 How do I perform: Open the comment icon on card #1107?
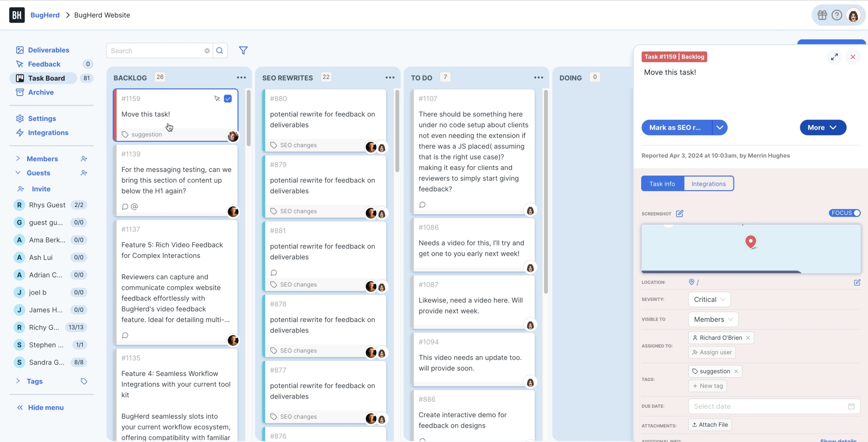(x=422, y=205)
